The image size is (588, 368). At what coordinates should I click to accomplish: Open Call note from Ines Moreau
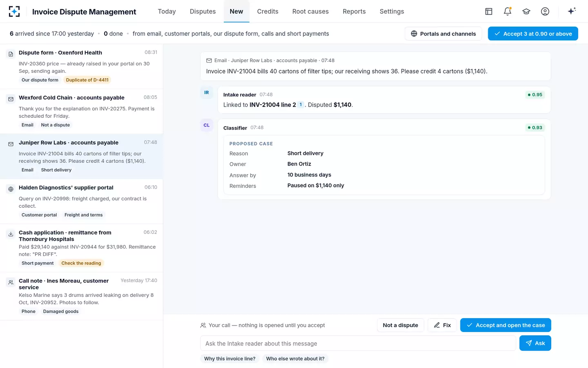click(82, 296)
